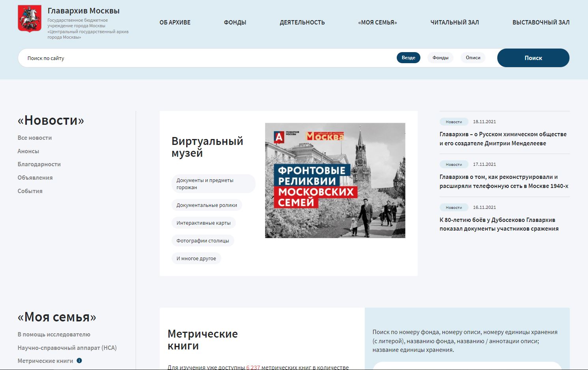
Task: Open the news about телефонную сеть в Москве
Action: pos(504,181)
